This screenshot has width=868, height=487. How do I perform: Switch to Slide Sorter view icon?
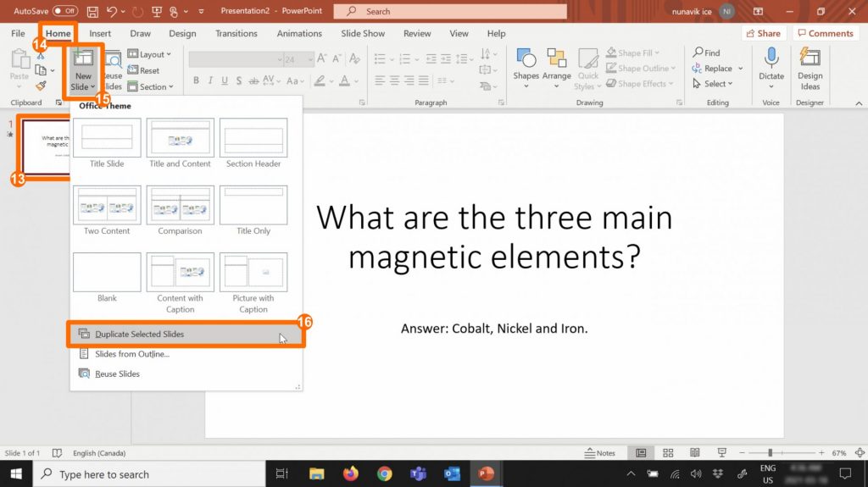(x=668, y=453)
